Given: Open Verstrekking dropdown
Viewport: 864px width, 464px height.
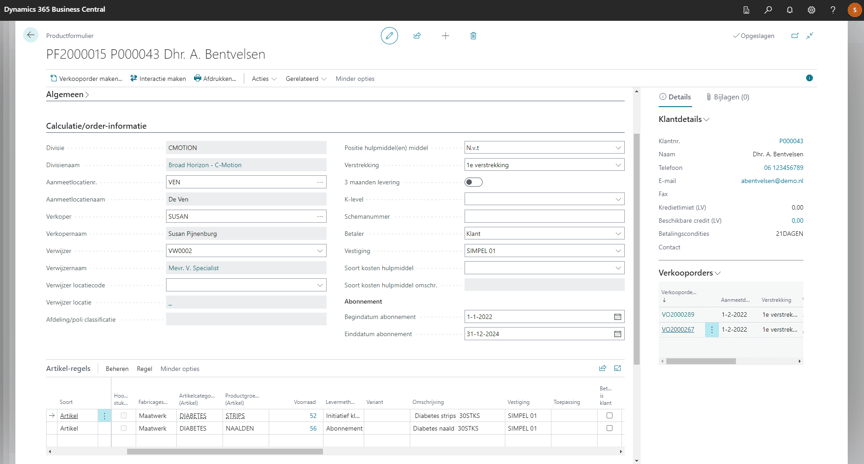Looking at the screenshot, I should pyautogui.click(x=618, y=165).
